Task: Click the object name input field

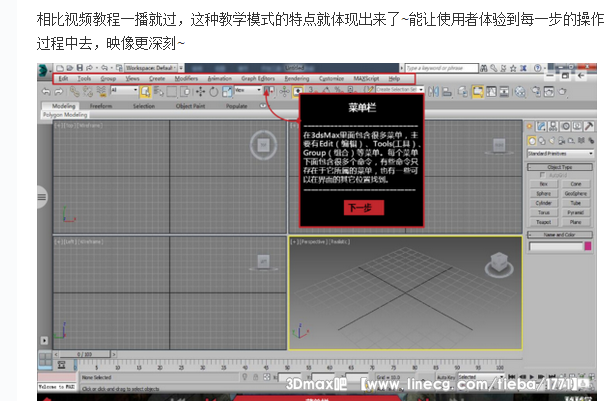Action: (x=556, y=246)
